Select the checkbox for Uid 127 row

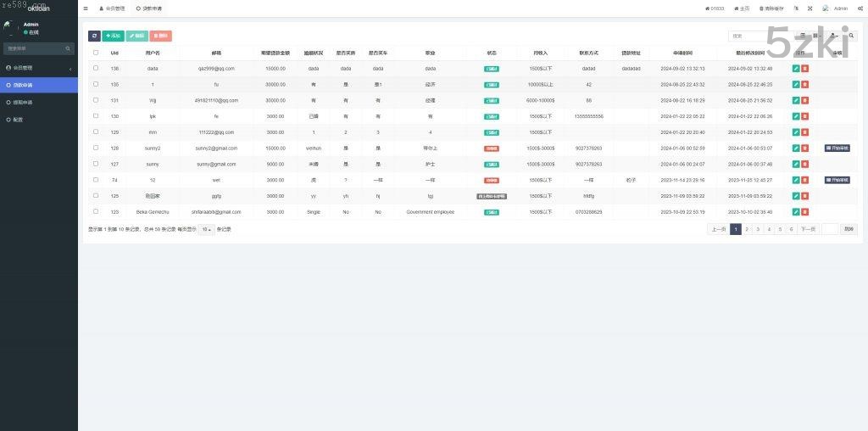tap(96, 164)
